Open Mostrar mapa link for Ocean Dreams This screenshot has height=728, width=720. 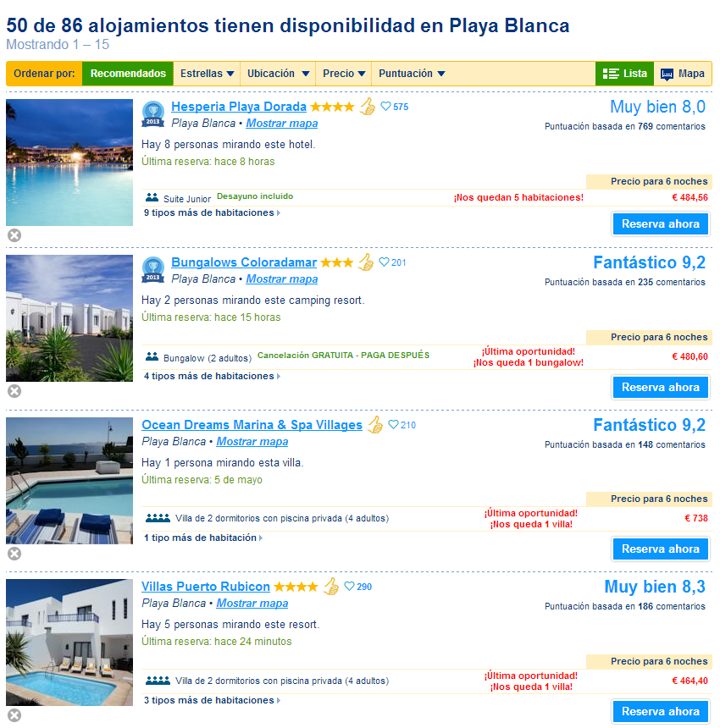pos(252,442)
